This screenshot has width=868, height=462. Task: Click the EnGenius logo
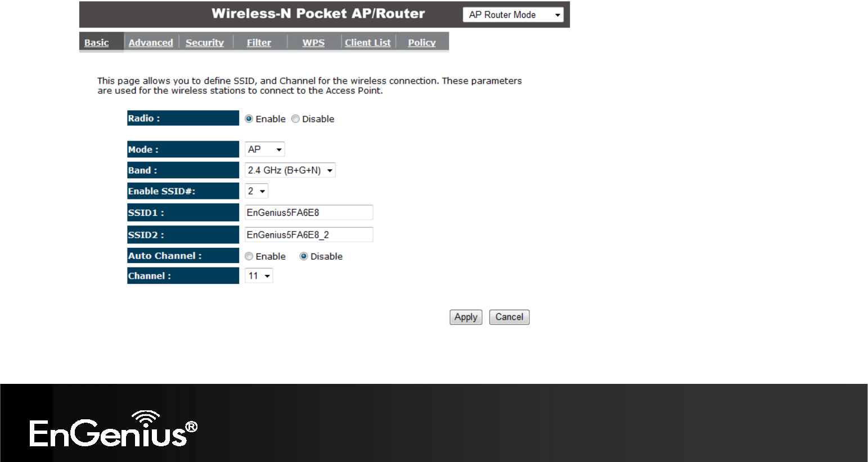[x=113, y=429]
